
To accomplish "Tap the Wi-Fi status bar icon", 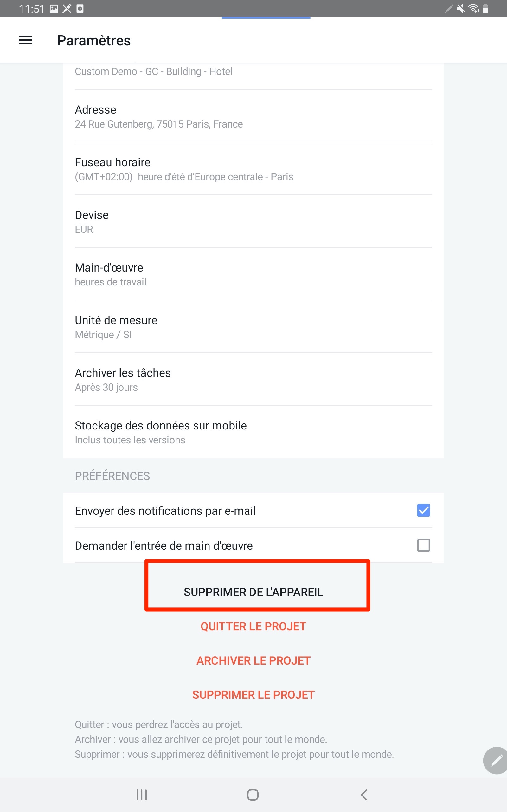I will coord(474,8).
